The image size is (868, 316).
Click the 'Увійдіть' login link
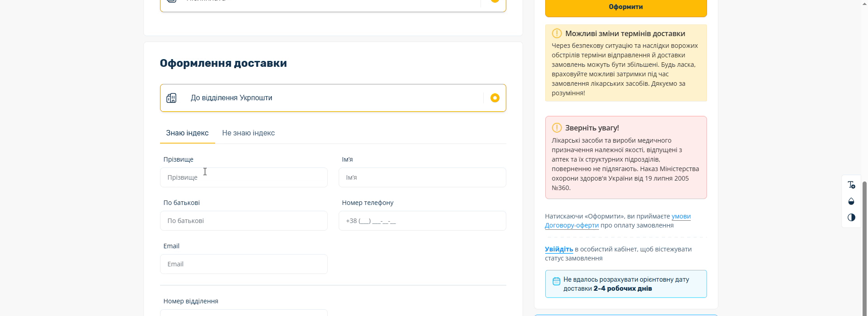559,249
